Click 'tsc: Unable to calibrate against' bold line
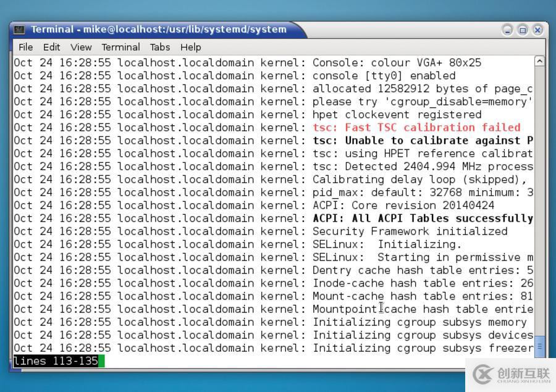 tap(274, 141)
